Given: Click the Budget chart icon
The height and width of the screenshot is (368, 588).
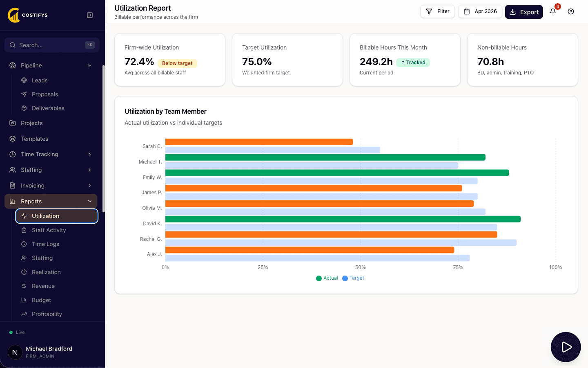Looking at the screenshot, I should 24,300.
